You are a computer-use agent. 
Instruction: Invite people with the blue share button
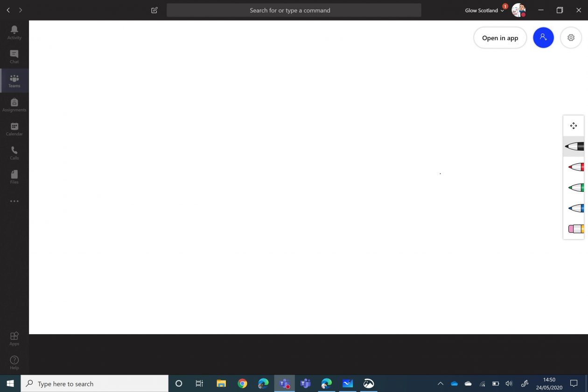click(x=543, y=38)
